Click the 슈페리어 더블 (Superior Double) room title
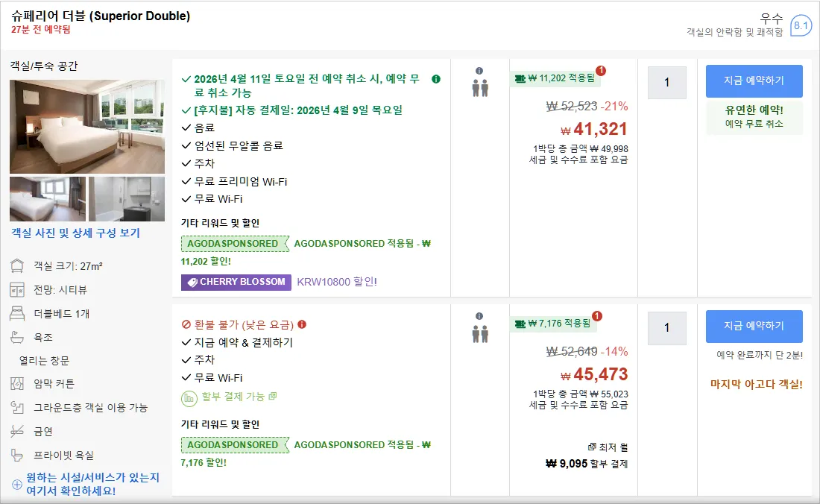This screenshot has height=504, width=820. coord(101,16)
